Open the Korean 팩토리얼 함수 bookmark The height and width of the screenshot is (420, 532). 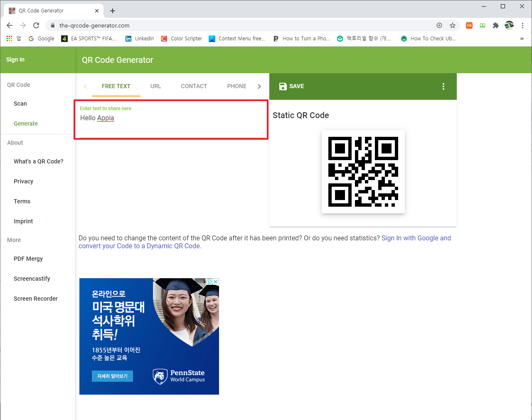pos(364,38)
